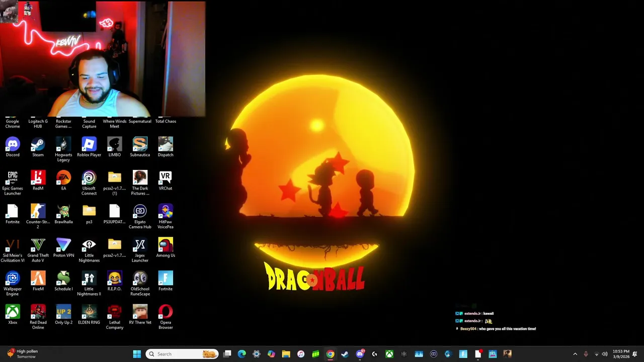Select the ELDEN RING desktop icon
The image size is (644, 362).
coord(89,315)
